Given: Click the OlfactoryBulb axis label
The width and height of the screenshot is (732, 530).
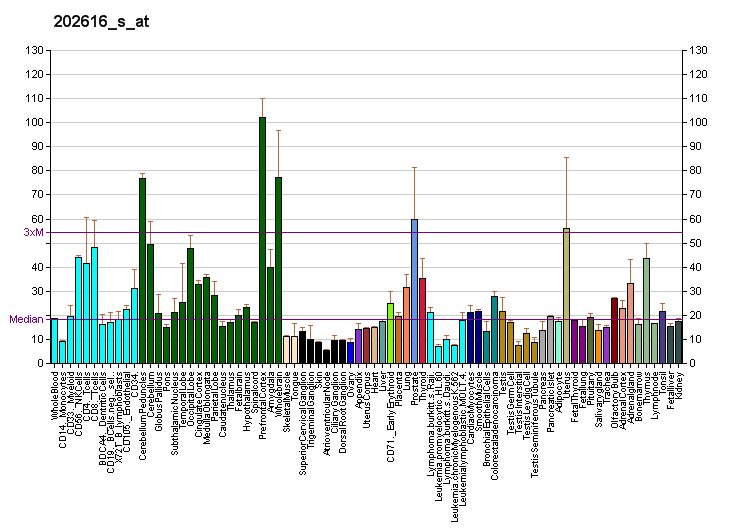Looking at the screenshot, I should [x=615, y=400].
